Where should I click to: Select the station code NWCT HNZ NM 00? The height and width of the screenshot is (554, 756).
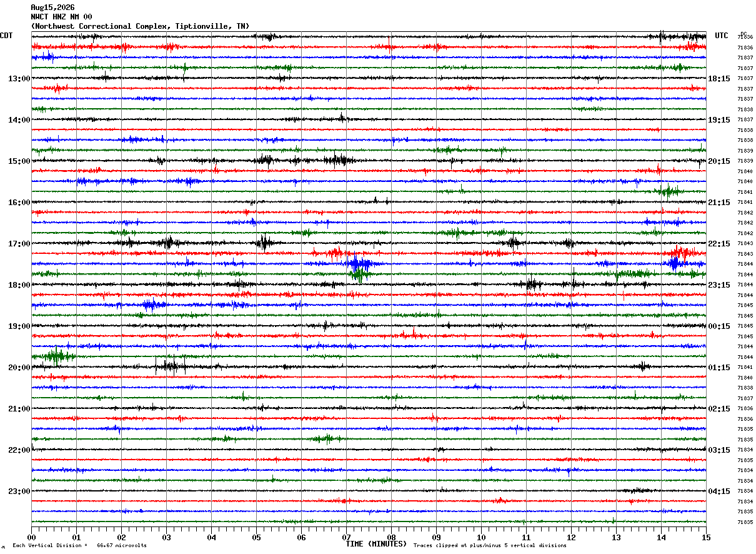click(x=61, y=17)
